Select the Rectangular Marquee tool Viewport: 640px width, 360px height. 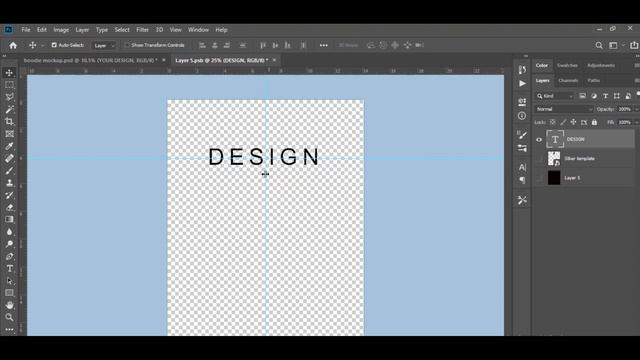click(x=9, y=85)
